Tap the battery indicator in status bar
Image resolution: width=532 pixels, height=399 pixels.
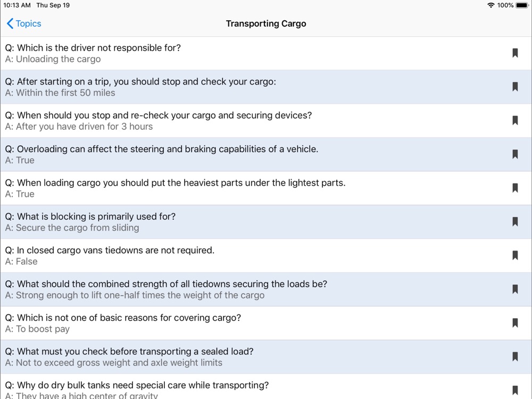tap(522, 5)
